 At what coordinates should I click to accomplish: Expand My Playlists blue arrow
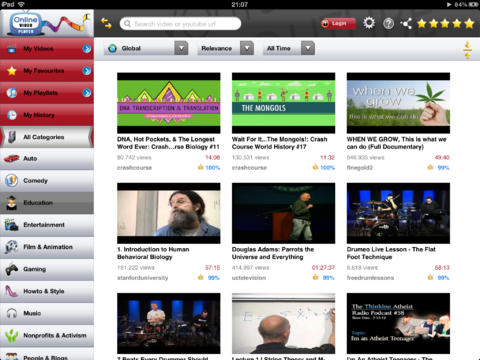click(x=87, y=93)
